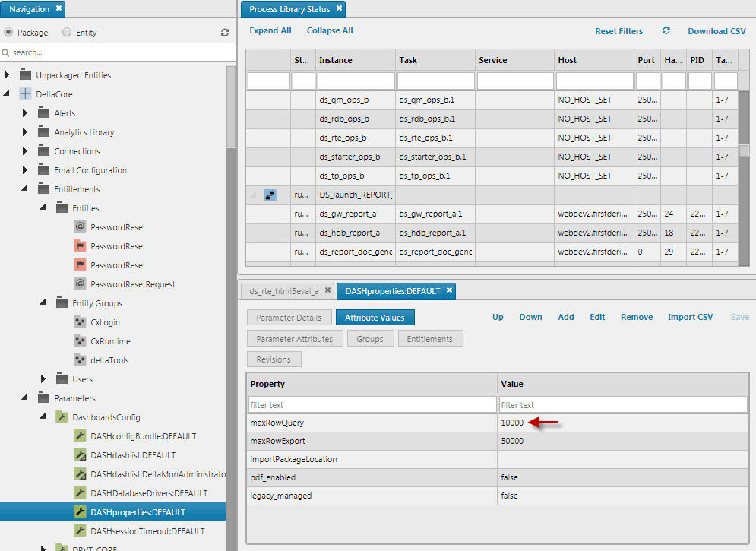Click Edit in attribute values toolbar
756x551 pixels.
tap(597, 317)
